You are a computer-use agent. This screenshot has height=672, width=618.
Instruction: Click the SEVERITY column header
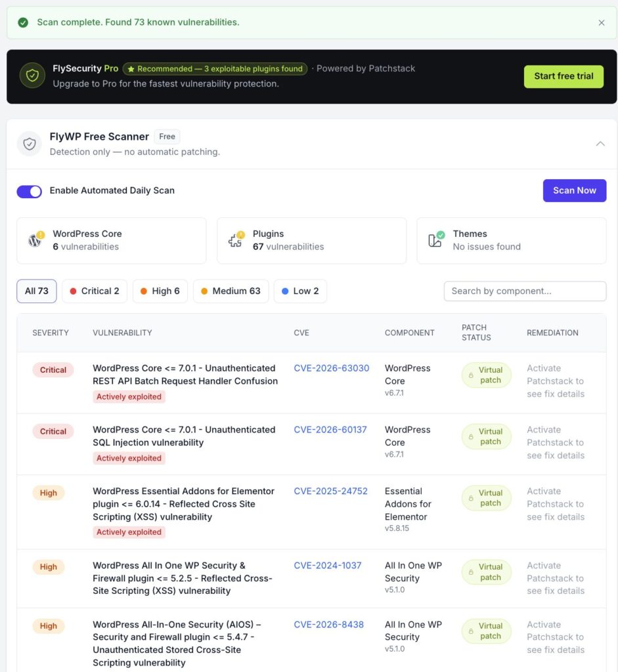click(x=51, y=333)
